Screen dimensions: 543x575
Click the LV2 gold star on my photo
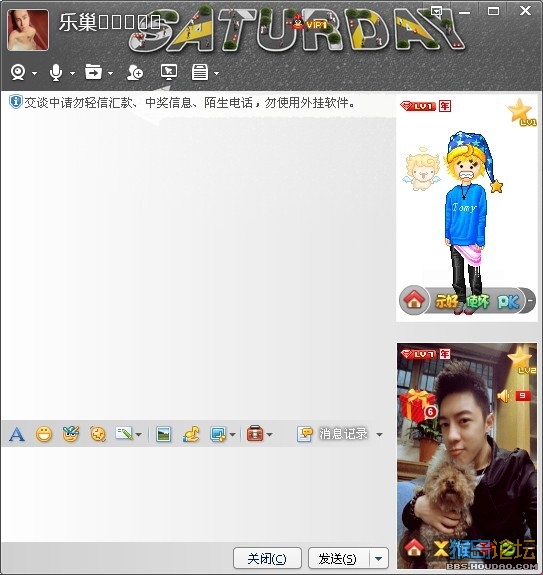(x=522, y=360)
